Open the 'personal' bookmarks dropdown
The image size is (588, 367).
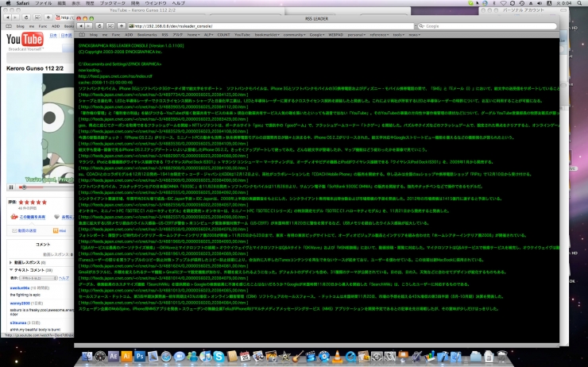point(356,34)
